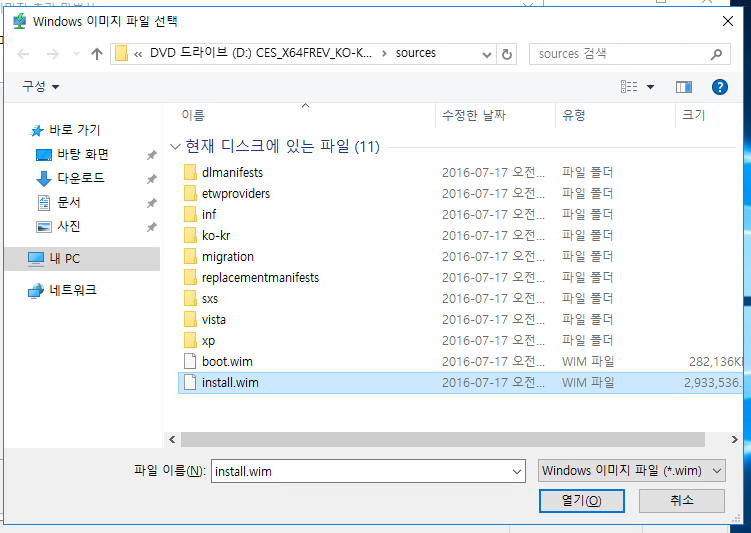The height and width of the screenshot is (533, 751).
Task: Open the 구성 menu
Action: [41, 87]
